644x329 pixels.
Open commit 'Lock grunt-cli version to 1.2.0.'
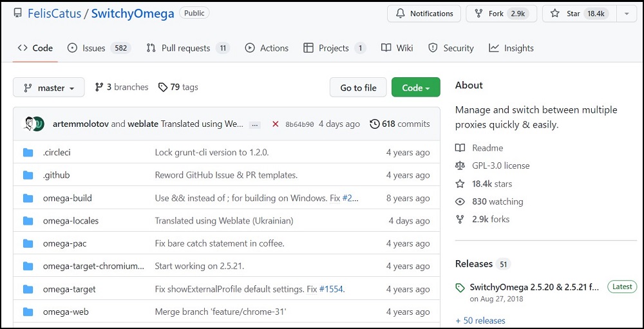click(x=211, y=153)
